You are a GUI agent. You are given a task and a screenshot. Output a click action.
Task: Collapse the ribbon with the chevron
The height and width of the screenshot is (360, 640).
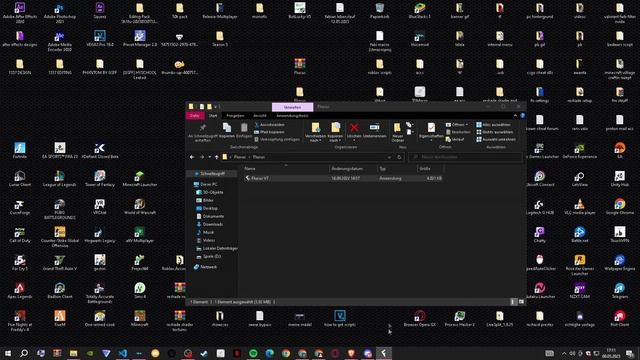click(x=515, y=116)
